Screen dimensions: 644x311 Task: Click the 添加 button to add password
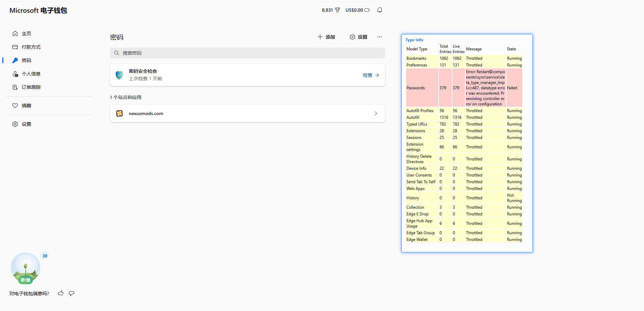click(326, 37)
